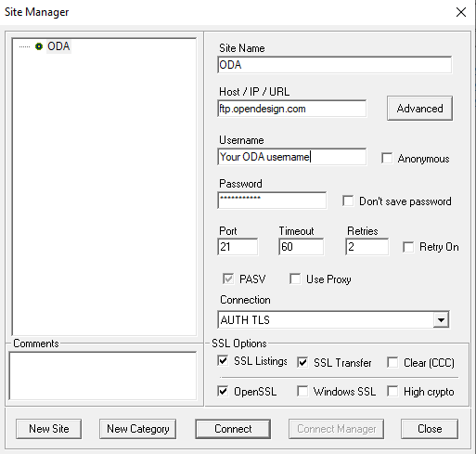Enable the High crypto checkbox
The image size is (476, 454).
392,391
